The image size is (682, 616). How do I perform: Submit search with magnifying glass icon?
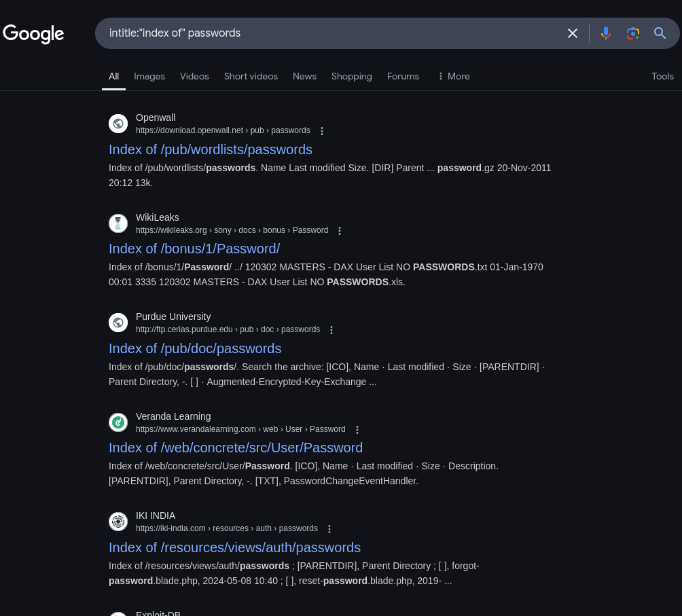point(660,33)
